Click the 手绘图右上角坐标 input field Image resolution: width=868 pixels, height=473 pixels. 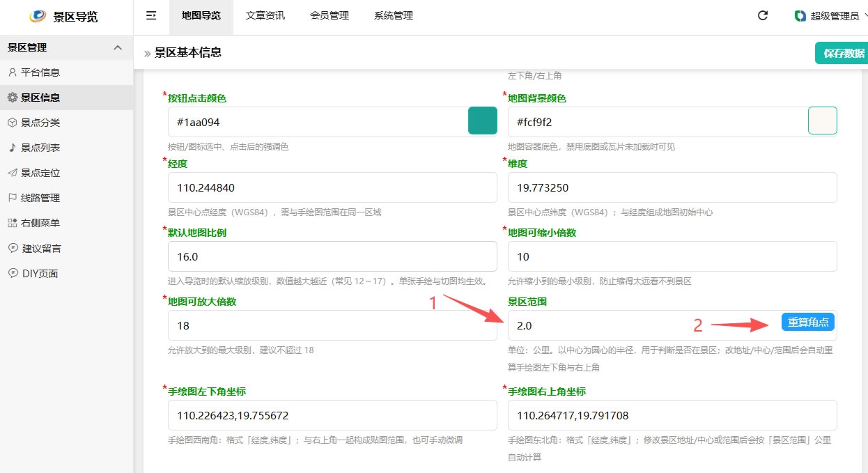coord(672,415)
